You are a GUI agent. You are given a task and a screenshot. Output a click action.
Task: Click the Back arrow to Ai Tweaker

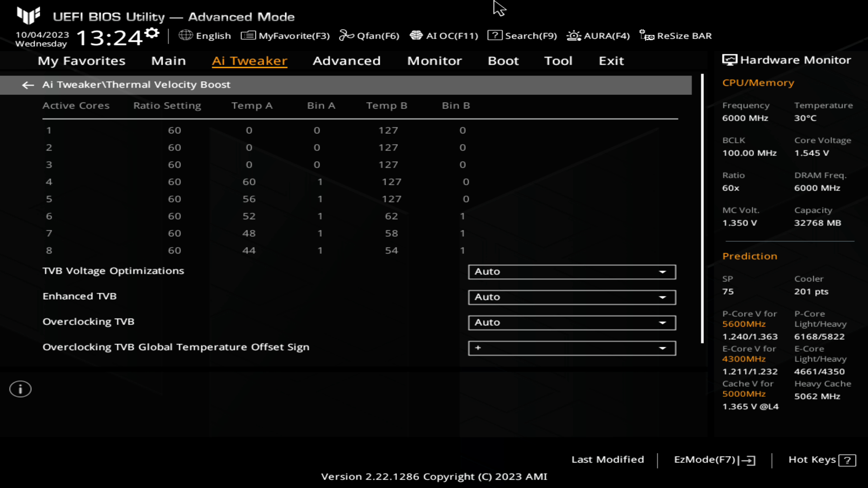[x=28, y=84]
